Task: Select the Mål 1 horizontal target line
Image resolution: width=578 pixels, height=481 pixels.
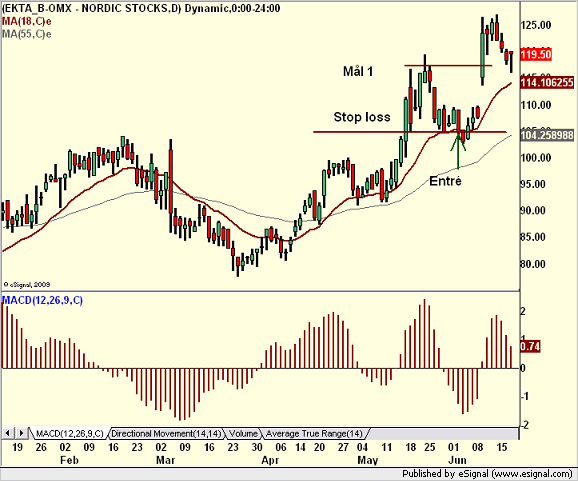Action: click(448, 66)
